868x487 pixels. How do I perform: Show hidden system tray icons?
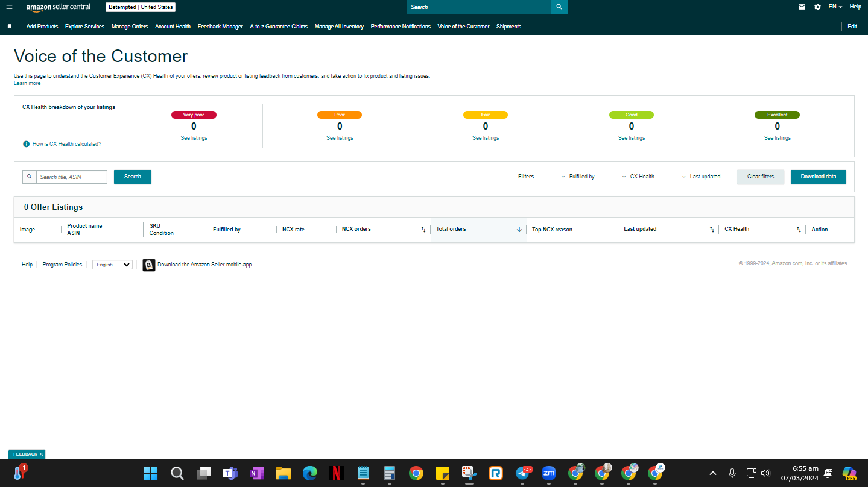[713, 473]
